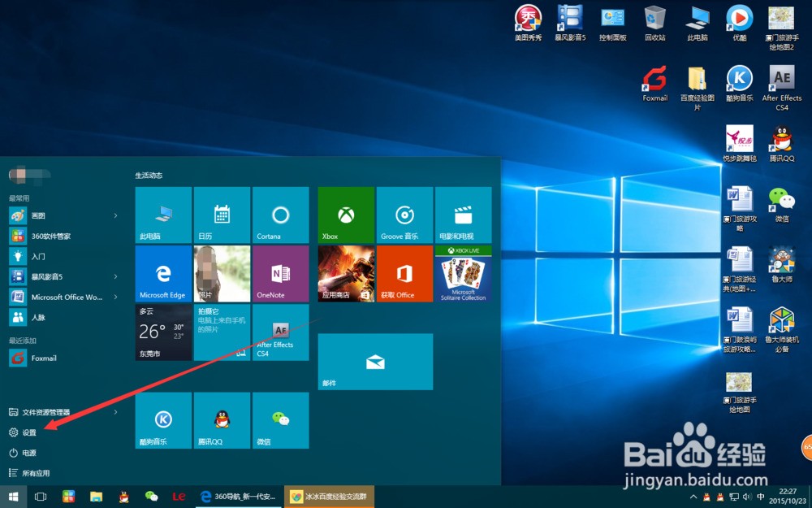This screenshot has width=812, height=508.
Task: Expand Microsoft Office Wo... jump list chevron
Action: (x=115, y=297)
